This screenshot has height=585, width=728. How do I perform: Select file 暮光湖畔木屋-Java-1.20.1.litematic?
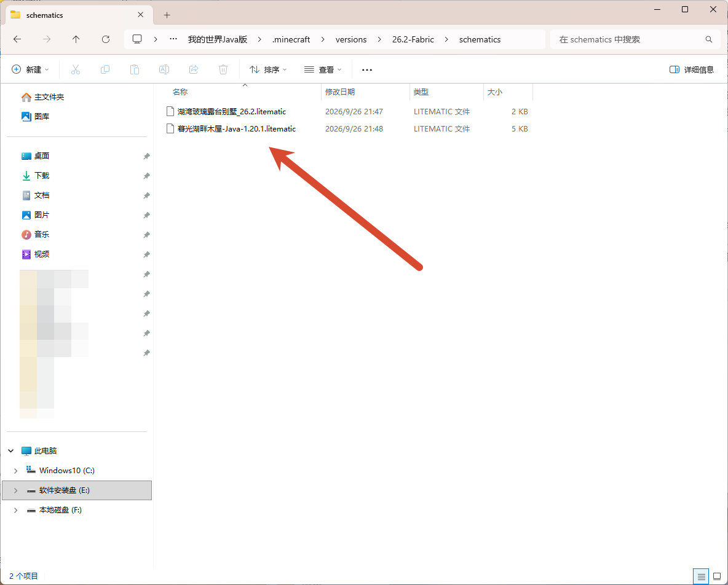click(236, 128)
